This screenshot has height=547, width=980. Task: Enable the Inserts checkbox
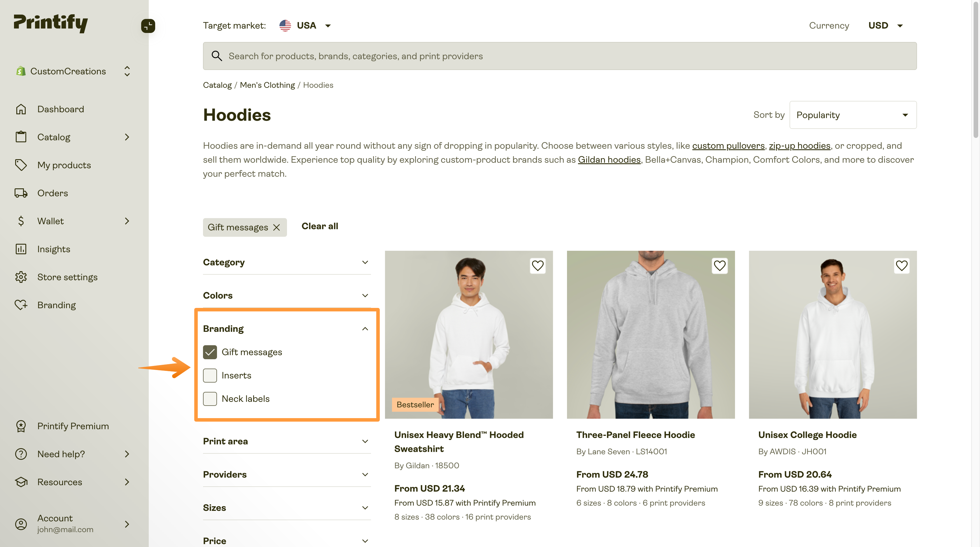210,376
